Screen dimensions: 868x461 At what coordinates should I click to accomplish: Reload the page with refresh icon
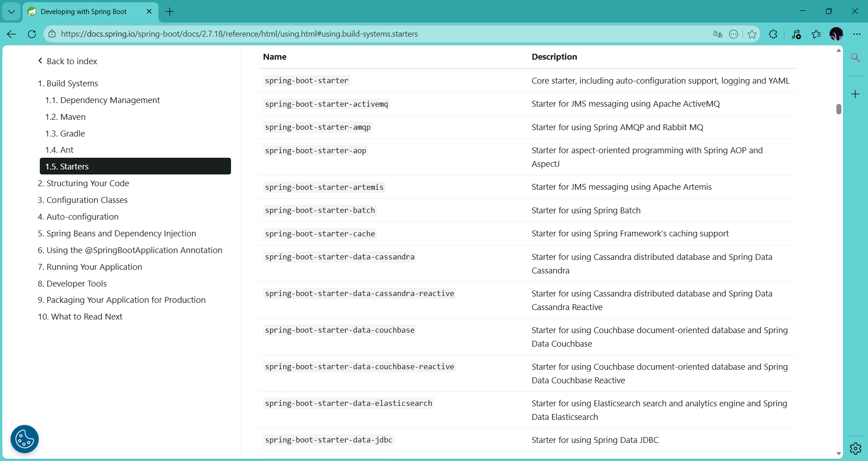pos(32,34)
